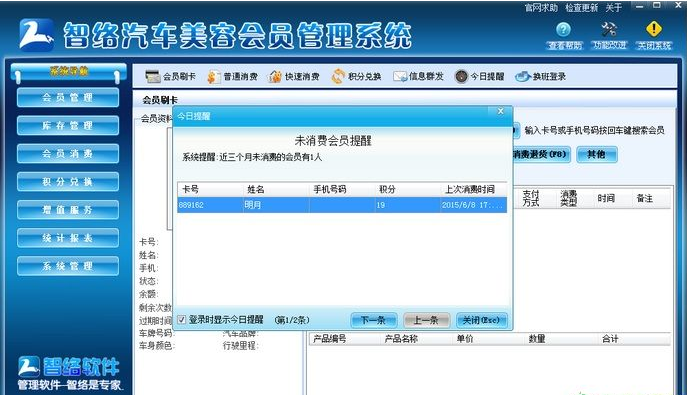Click the 产品编号 column header
687x395 pixels.
[x=329, y=339]
